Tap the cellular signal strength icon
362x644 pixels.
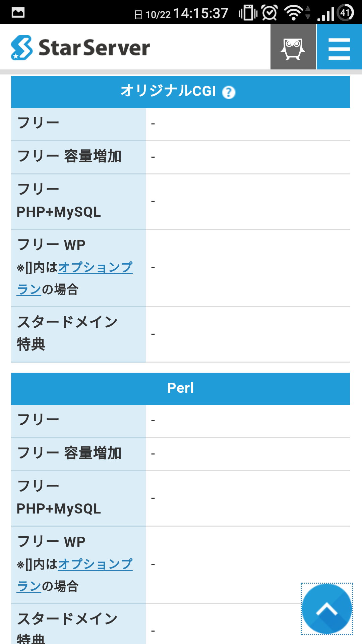pyautogui.click(x=326, y=13)
